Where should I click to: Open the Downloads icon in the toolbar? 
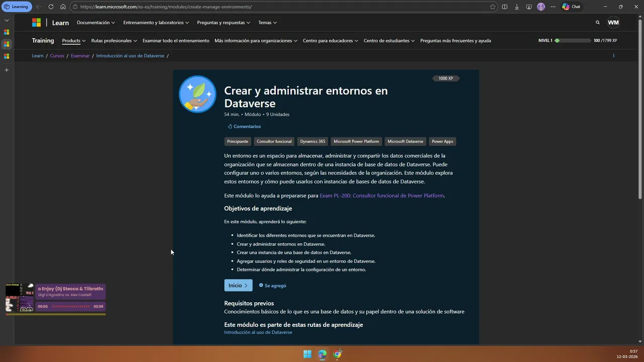[517, 7]
